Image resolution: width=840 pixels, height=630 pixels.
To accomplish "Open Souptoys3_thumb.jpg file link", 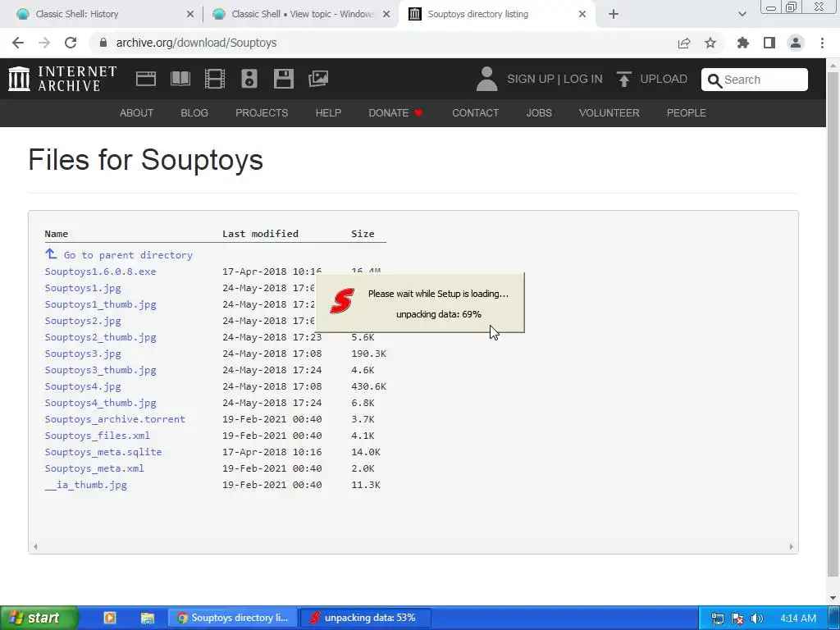I will coord(100,370).
